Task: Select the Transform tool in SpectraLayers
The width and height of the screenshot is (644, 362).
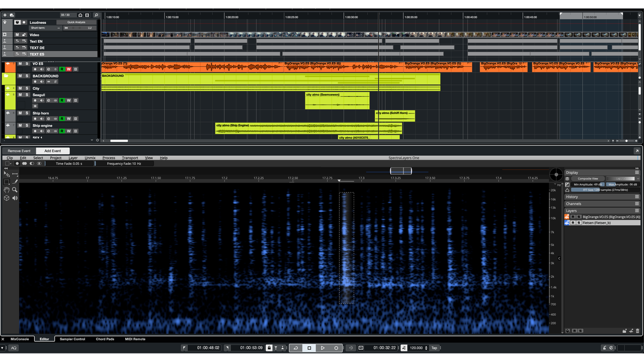Action: [x=7, y=173]
